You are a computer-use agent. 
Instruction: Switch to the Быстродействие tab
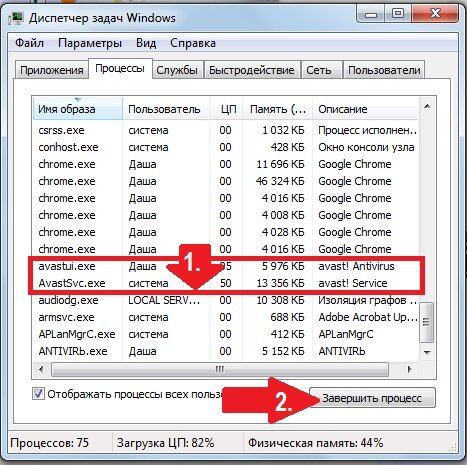[x=252, y=70]
